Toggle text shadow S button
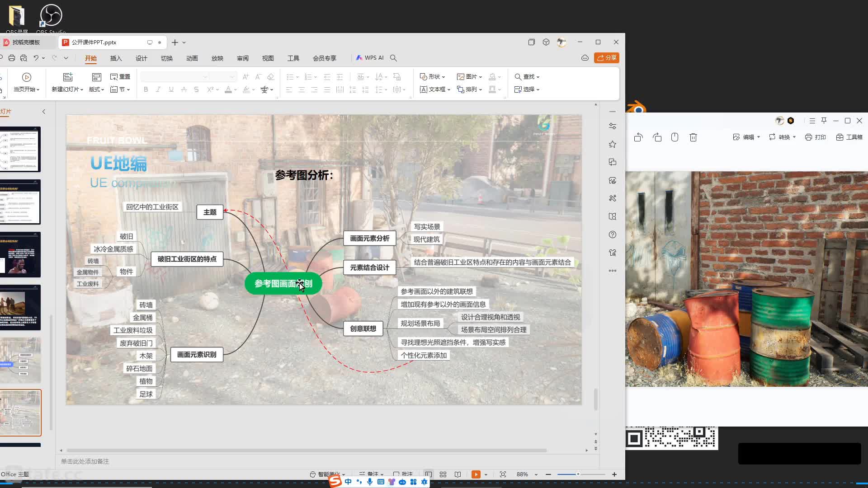The width and height of the screenshot is (868, 488). tap(196, 89)
